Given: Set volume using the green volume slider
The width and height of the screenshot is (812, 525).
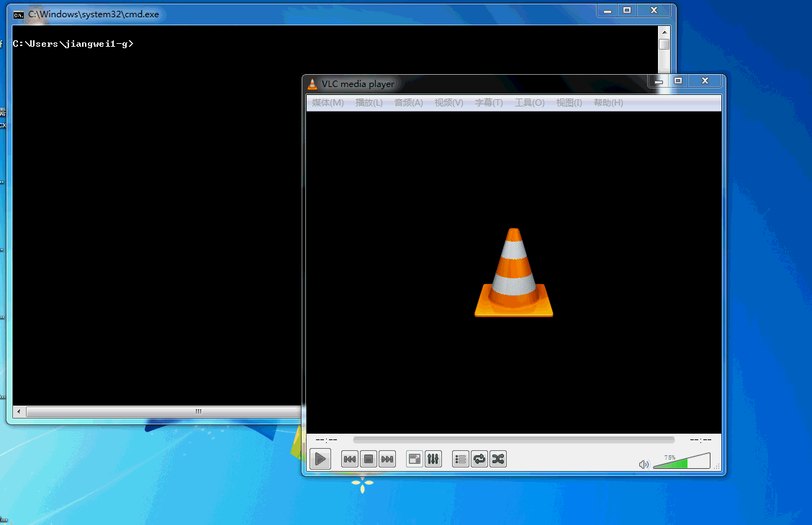Looking at the screenshot, I should tap(681, 462).
